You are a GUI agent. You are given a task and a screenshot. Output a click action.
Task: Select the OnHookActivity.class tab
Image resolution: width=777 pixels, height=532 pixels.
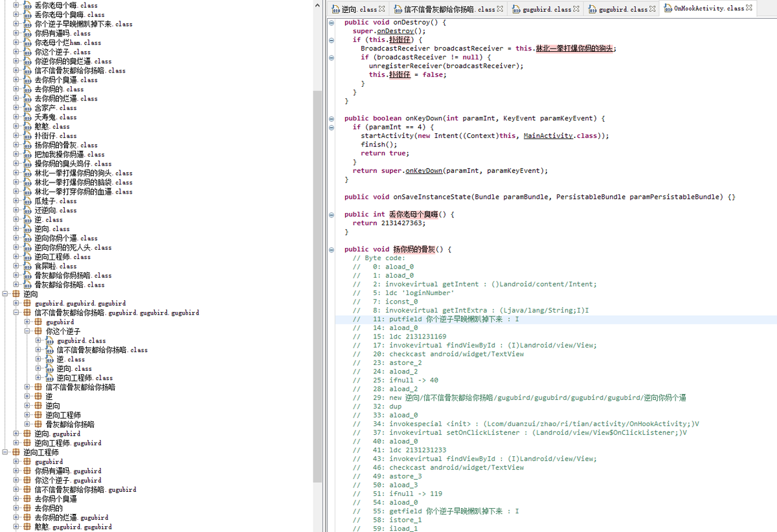pyautogui.click(x=708, y=8)
